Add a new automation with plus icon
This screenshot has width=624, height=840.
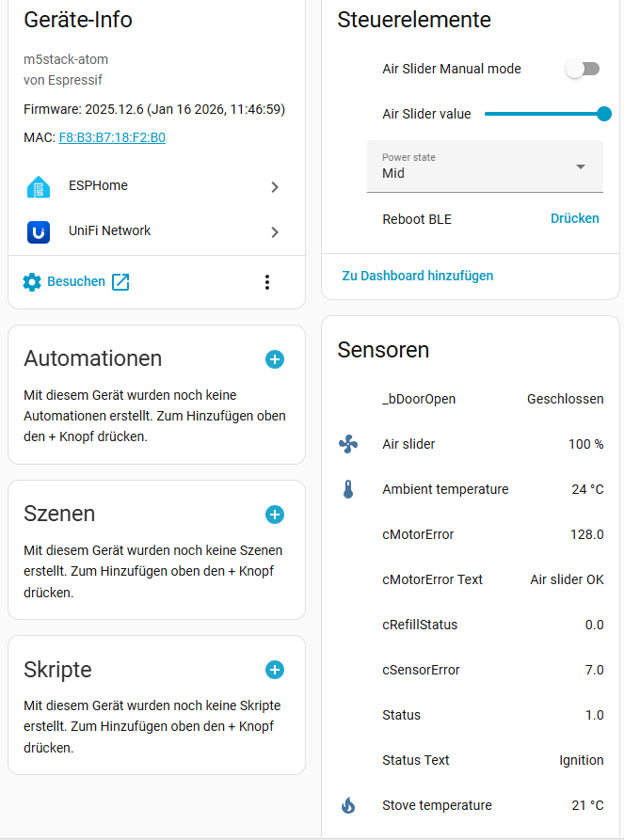pyautogui.click(x=275, y=359)
